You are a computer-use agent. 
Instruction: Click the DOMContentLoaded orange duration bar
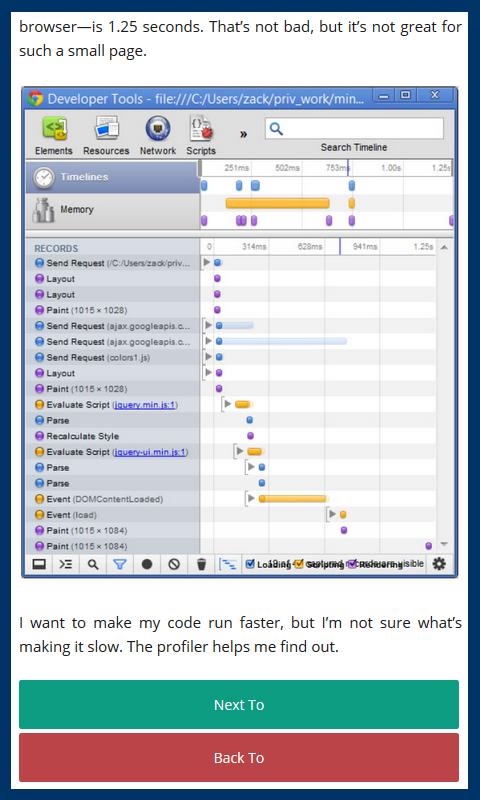(x=292, y=498)
